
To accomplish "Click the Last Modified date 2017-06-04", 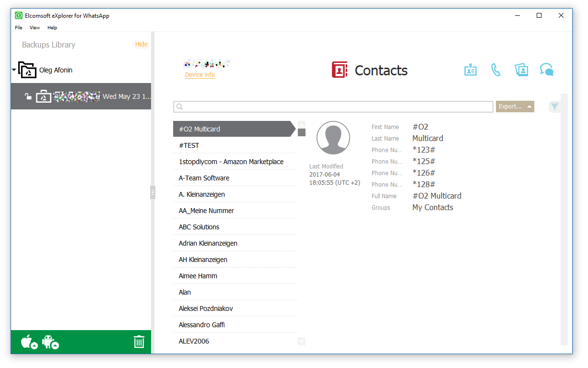I will pyautogui.click(x=325, y=175).
